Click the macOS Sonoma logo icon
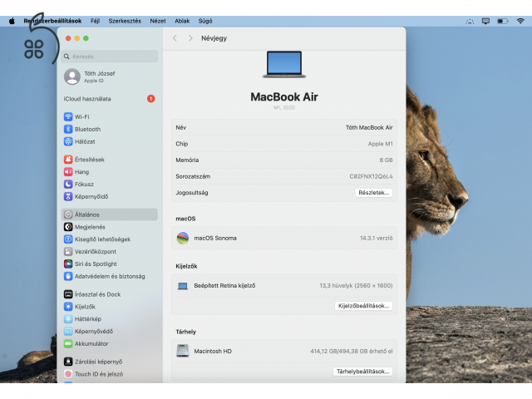The height and width of the screenshot is (399, 532). [x=183, y=239]
